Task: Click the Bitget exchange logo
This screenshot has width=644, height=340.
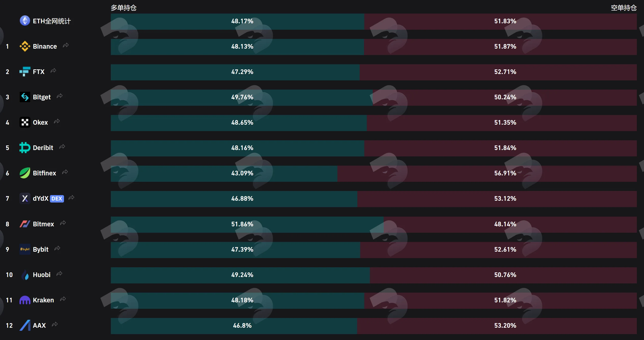Action: [x=25, y=97]
